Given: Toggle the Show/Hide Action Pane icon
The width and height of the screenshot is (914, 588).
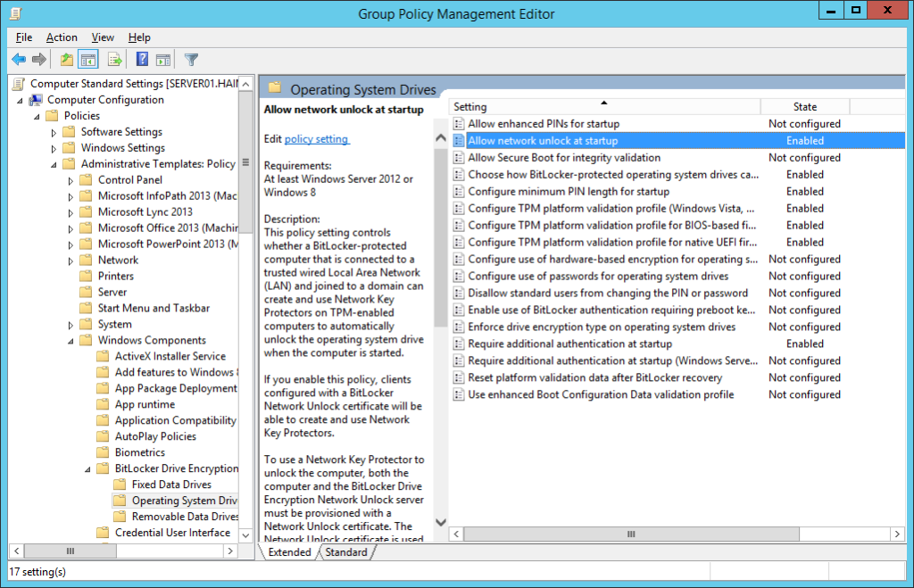Looking at the screenshot, I should pyautogui.click(x=162, y=59).
